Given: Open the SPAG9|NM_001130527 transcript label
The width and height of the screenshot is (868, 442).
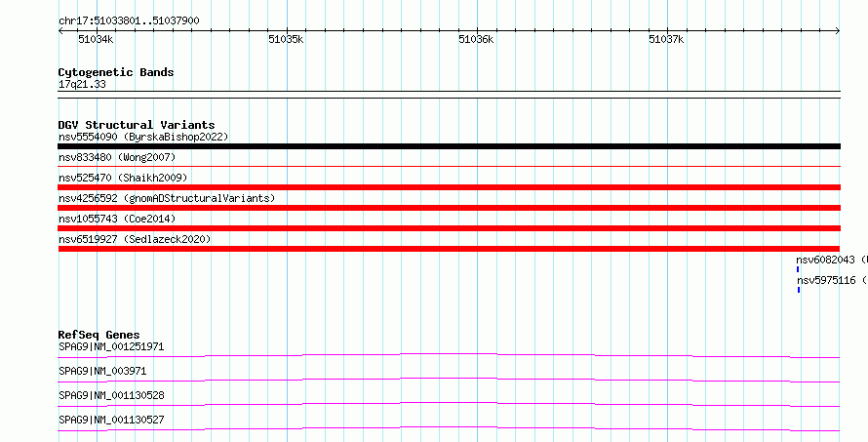Looking at the screenshot, I should pyautogui.click(x=111, y=420).
